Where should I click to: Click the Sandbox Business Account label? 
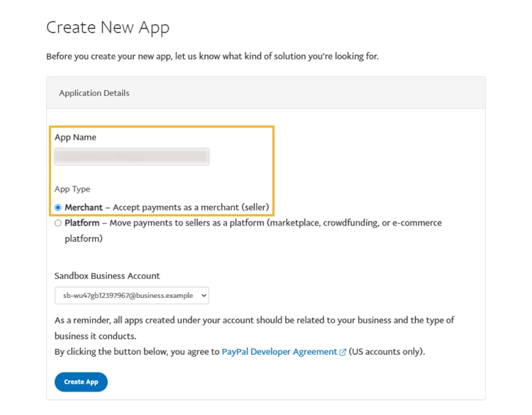point(107,276)
